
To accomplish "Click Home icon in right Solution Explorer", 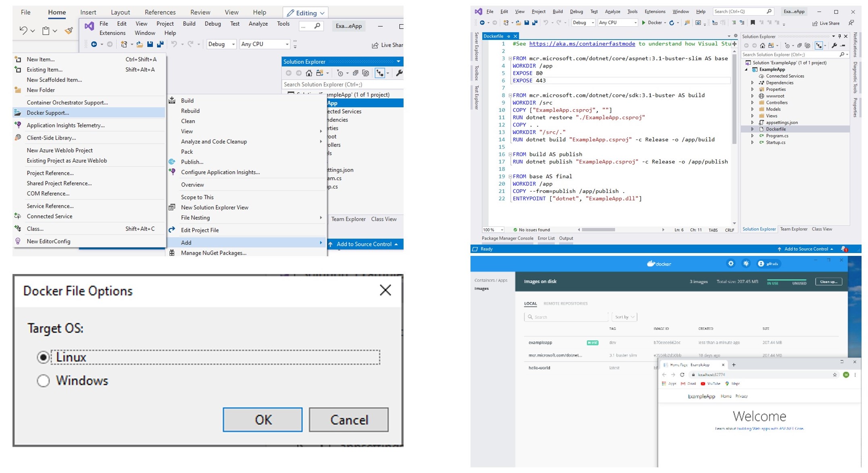I will tap(762, 46).
